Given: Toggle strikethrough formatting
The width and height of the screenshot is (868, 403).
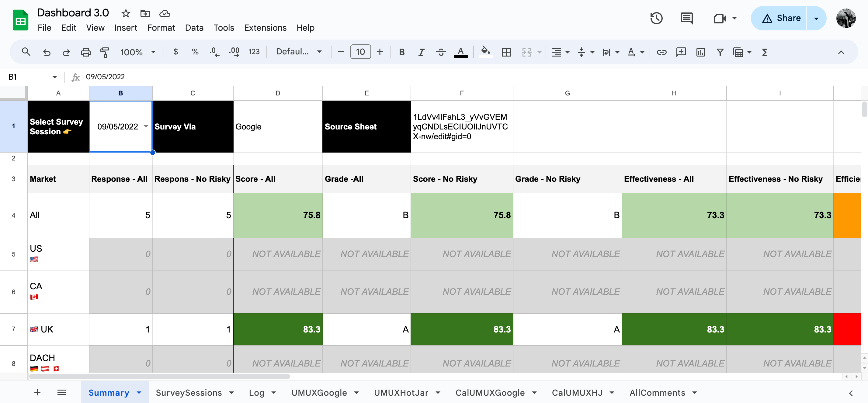Looking at the screenshot, I should pyautogui.click(x=441, y=52).
